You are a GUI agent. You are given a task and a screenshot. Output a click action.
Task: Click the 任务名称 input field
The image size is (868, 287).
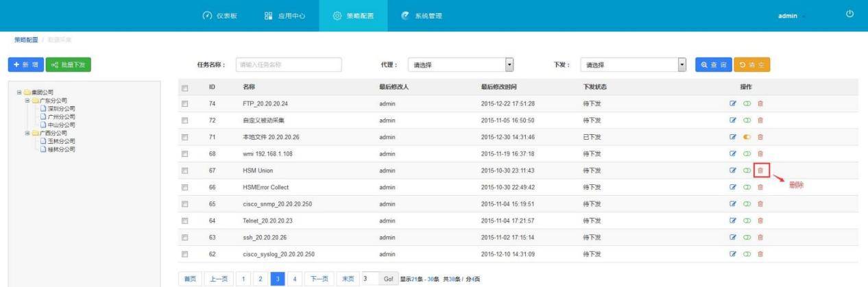pos(288,65)
